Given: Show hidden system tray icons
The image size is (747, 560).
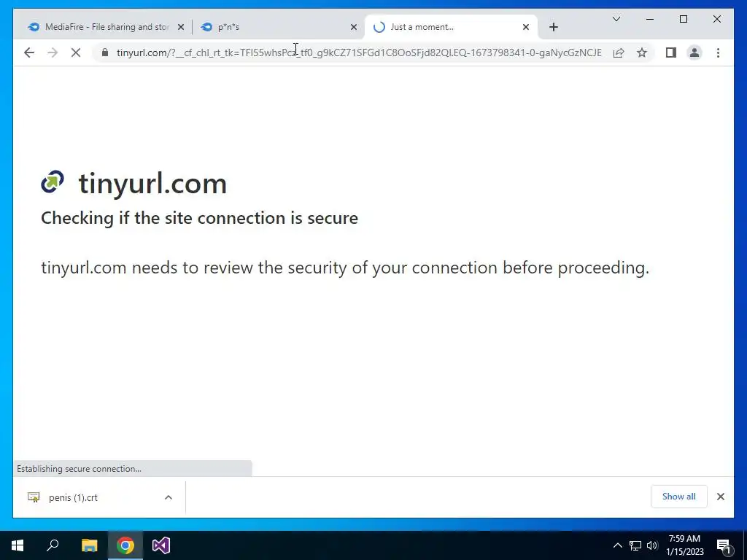Looking at the screenshot, I should pyautogui.click(x=617, y=545).
